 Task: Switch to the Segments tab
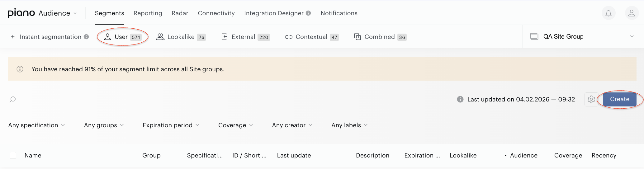coord(109,13)
